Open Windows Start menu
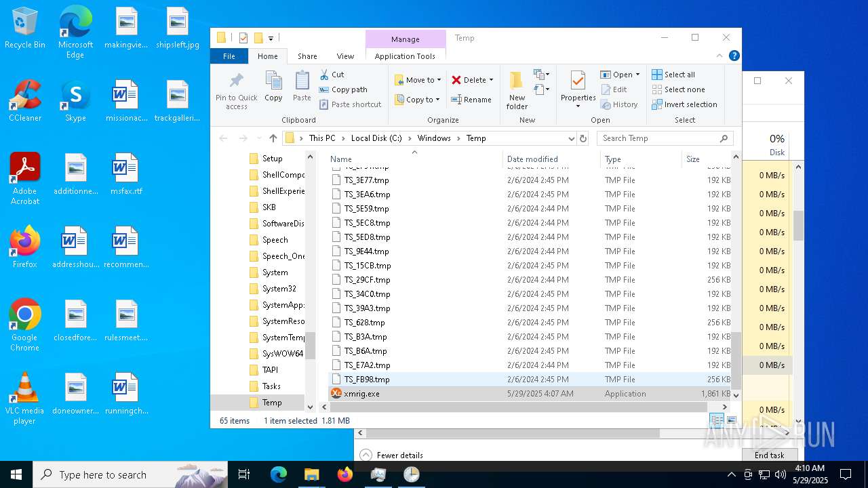Screen dimensions: 868x488 point(16,474)
